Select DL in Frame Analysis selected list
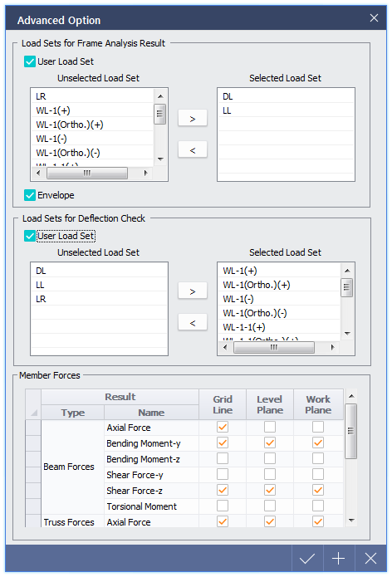This screenshot has width=392, height=577. click(x=286, y=96)
